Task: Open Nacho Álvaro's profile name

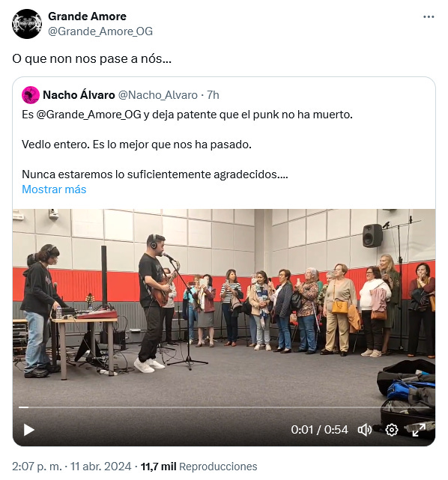Action: 79,95
